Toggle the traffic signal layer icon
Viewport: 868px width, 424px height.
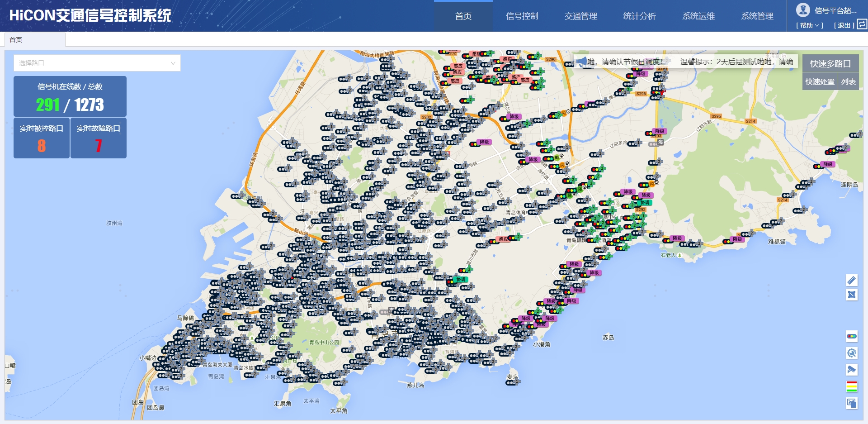[851, 336]
